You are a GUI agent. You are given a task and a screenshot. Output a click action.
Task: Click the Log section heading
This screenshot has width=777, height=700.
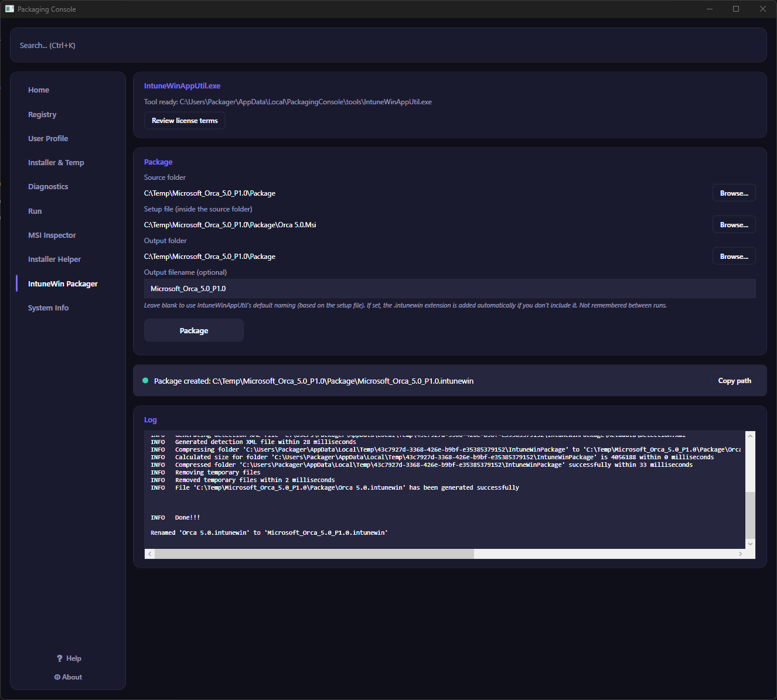(151, 420)
